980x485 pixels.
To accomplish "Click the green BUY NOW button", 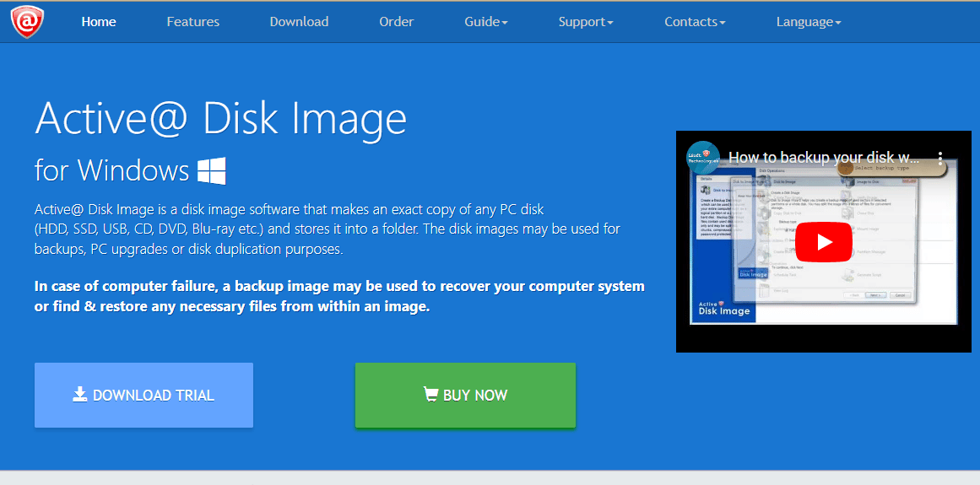I will [x=465, y=395].
